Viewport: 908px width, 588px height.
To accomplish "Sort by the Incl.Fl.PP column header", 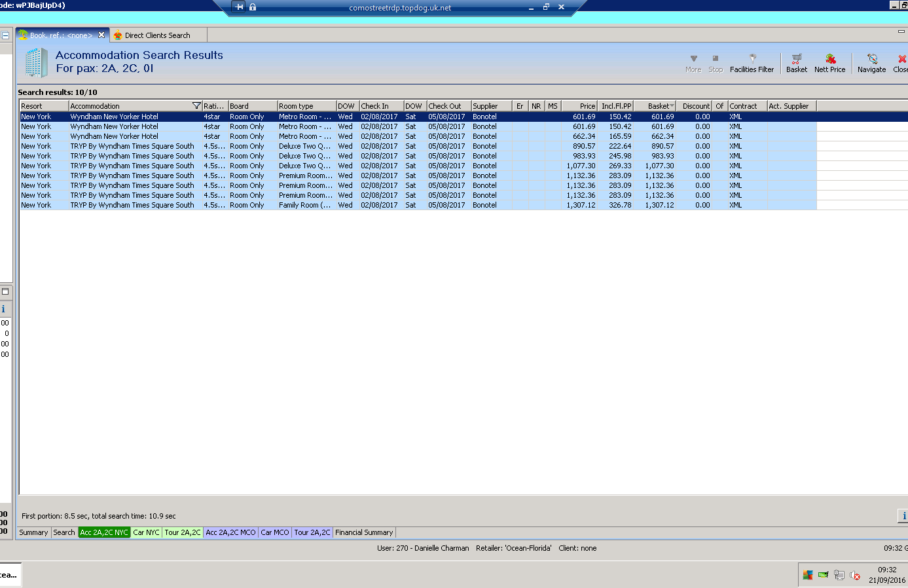I will pyautogui.click(x=615, y=106).
